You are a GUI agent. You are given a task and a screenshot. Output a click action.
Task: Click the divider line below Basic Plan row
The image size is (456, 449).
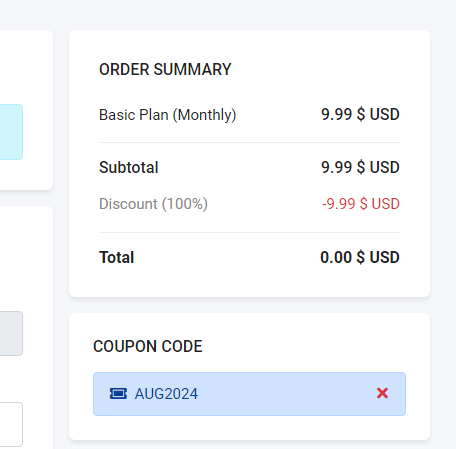tap(249, 143)
